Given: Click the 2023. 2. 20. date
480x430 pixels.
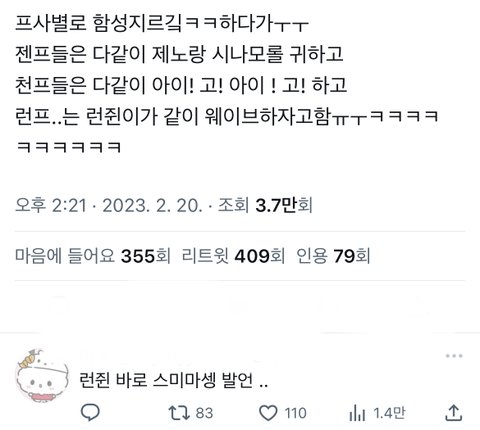Looking at the screenshot, I should pos(152,205).
